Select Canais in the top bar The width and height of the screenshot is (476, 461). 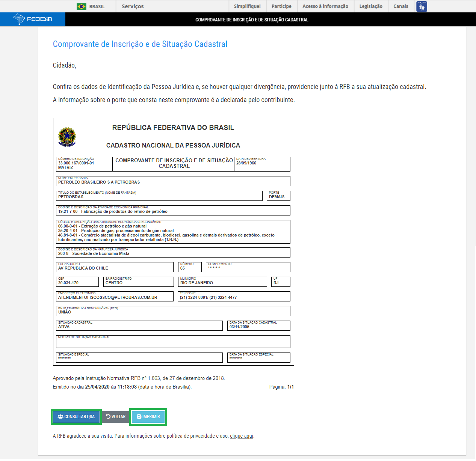400,6
